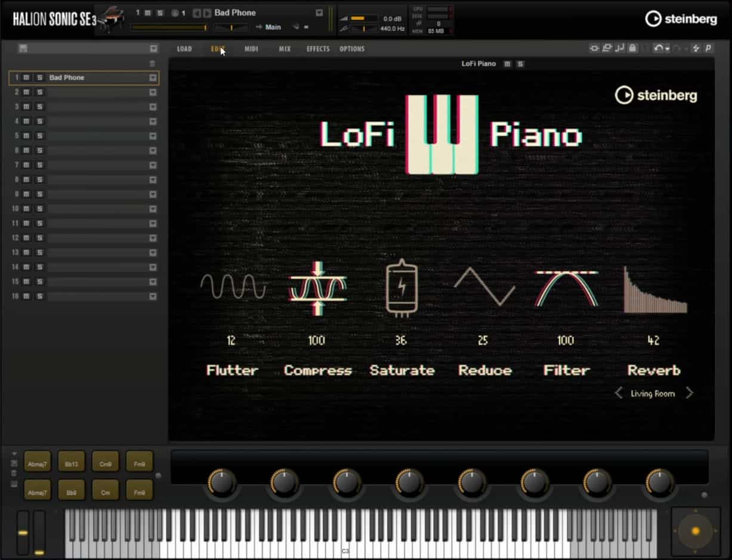
Task: Load the next program with right arrow
Action: coord(207,13)
